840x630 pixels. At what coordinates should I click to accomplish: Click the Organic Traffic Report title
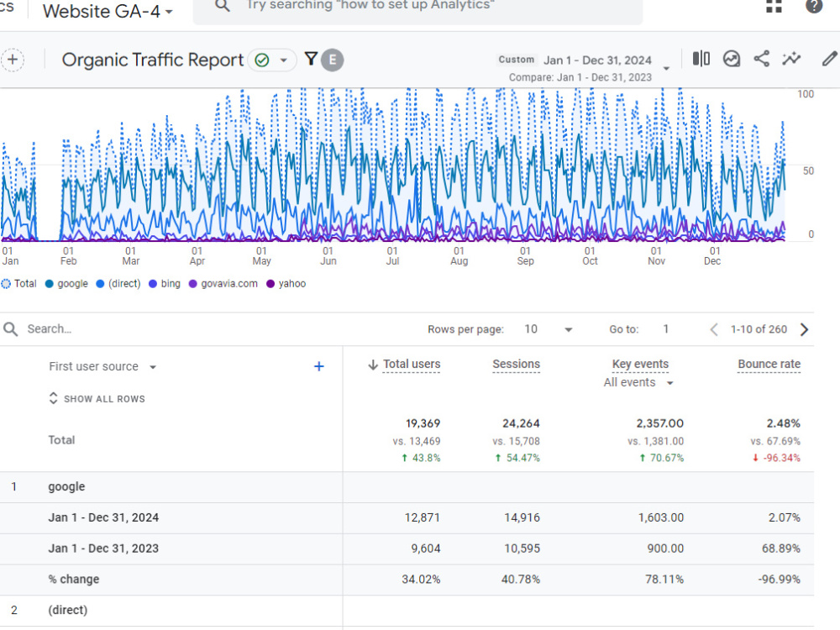[153, 60]
